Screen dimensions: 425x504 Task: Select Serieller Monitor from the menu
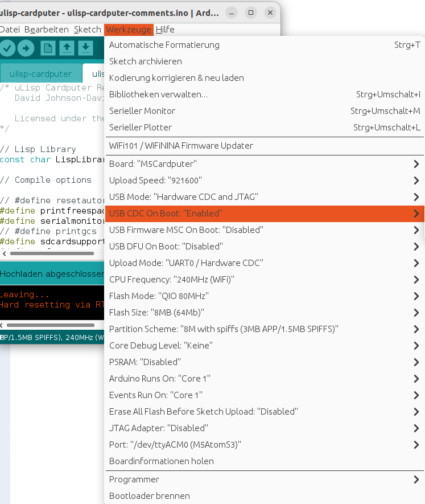pos(142,111)
